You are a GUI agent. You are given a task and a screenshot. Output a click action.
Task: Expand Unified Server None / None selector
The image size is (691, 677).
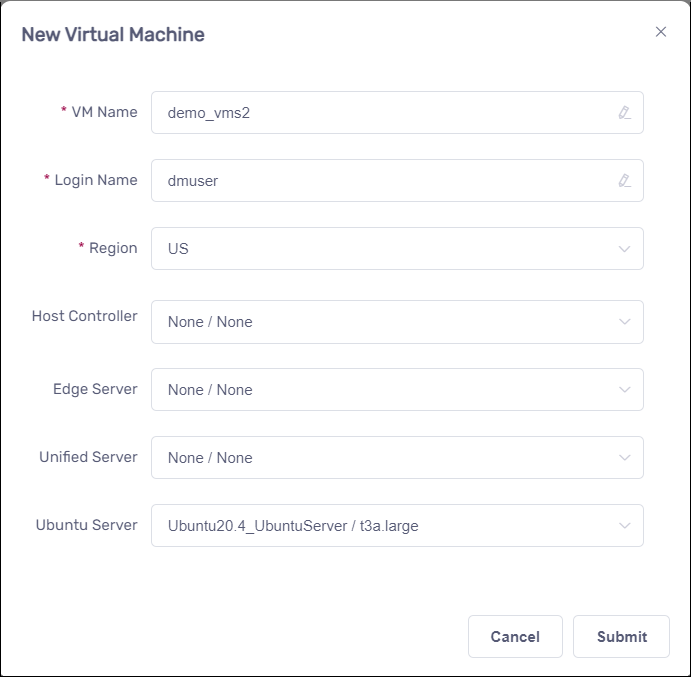[380, 458]
